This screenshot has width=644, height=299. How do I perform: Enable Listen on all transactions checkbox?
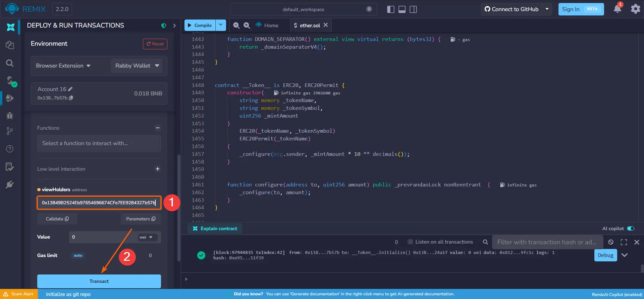410,242
